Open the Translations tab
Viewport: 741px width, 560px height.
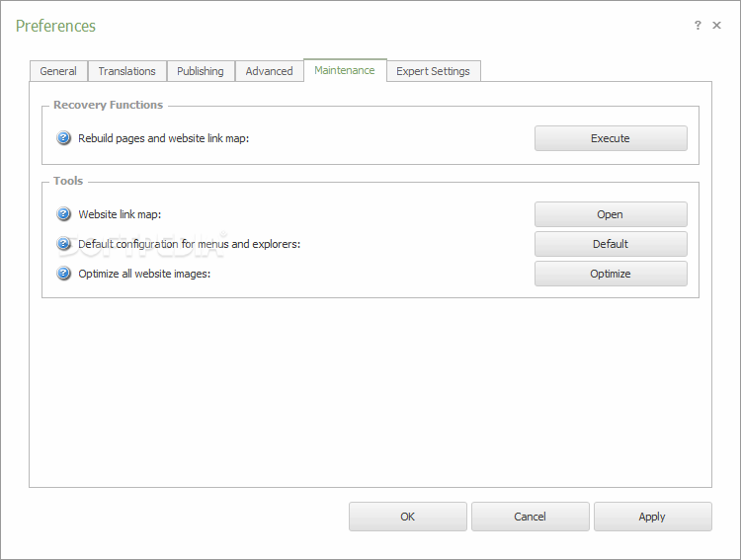click(x=126, y=71)
